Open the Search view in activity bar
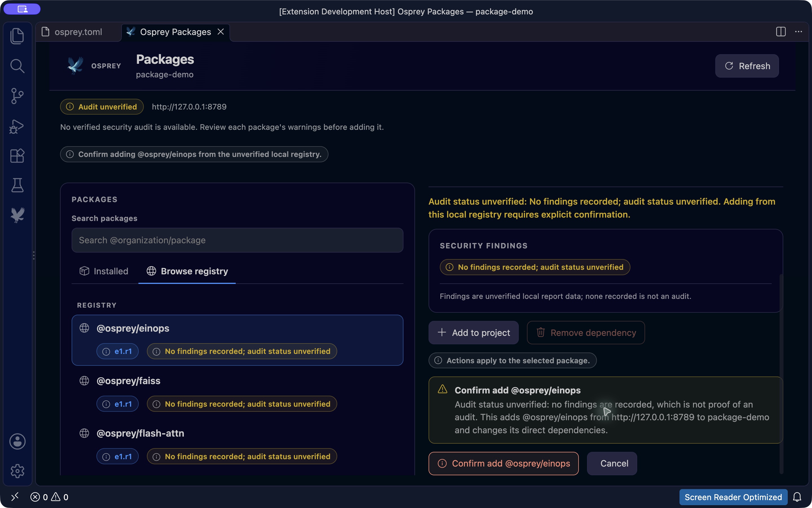 tap(17, 66)
